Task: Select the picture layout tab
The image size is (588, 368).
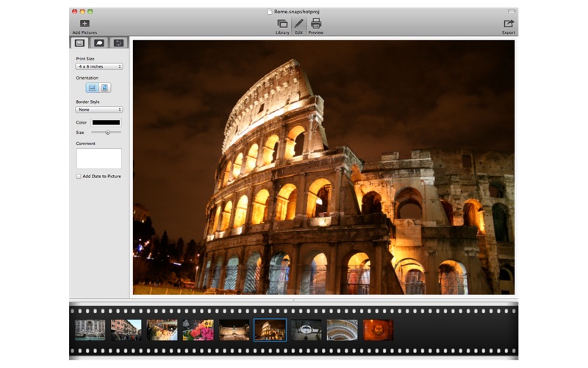Action: pos(80,43)
